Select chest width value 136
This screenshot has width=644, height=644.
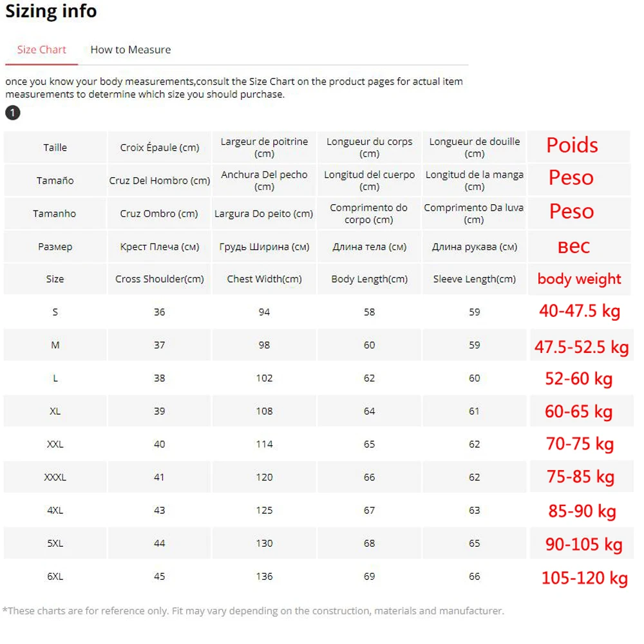click(264, 576)
